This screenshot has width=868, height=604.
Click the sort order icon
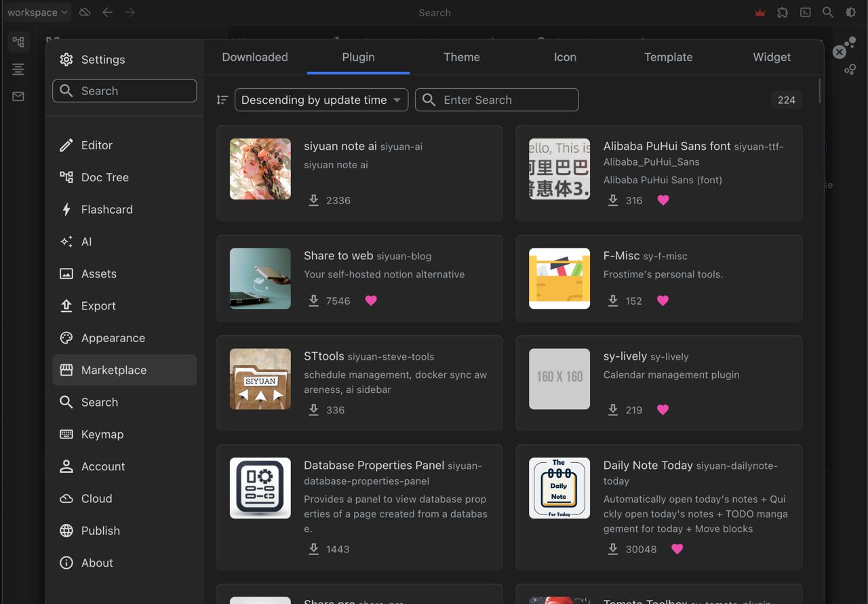coord(222,100)
